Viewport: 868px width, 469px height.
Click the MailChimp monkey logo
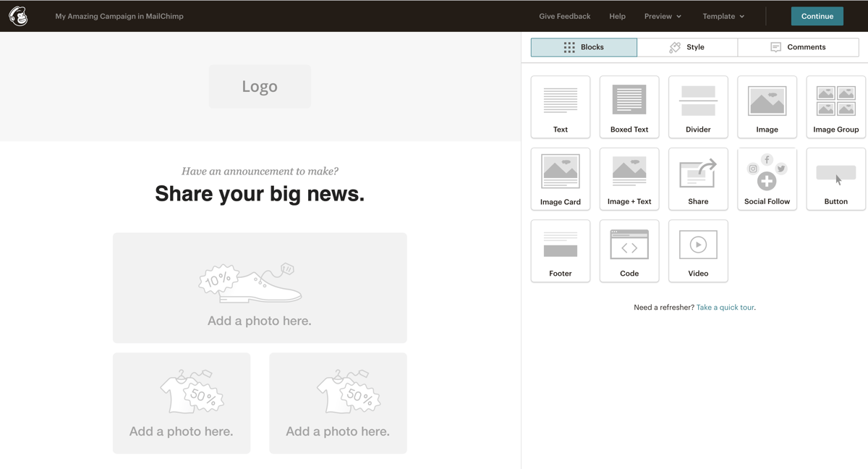click(x=18, y=16)
